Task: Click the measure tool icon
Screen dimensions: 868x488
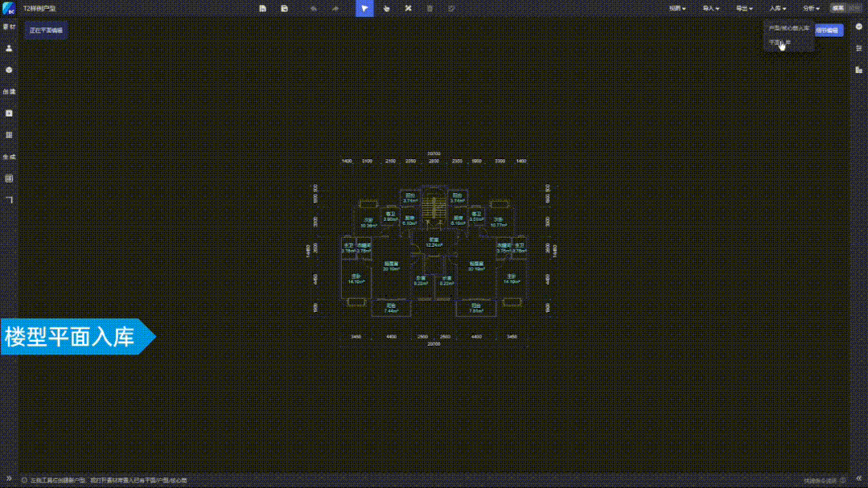Action: [x=408, y=8]
